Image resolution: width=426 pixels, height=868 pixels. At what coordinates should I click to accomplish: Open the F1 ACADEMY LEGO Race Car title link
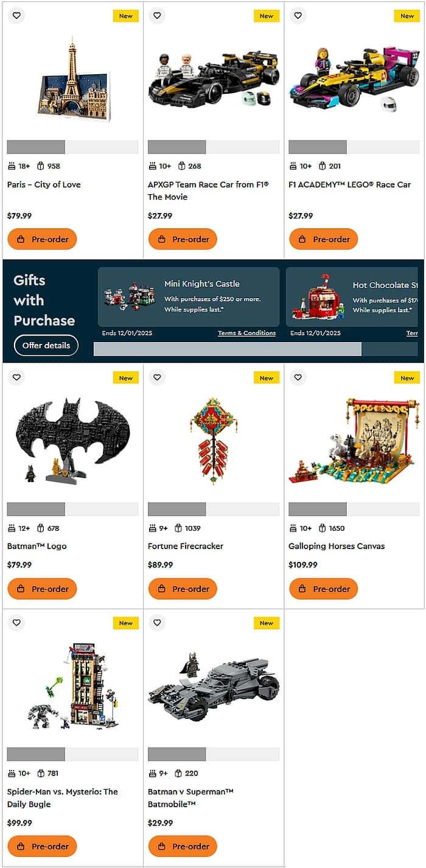coord(349,184)
